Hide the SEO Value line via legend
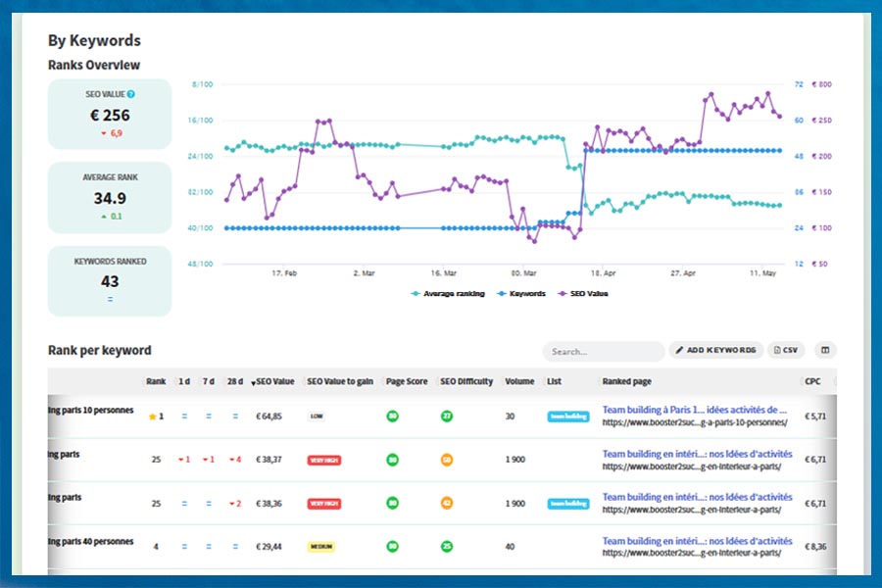The height and width of the screenshot is (588, 882). tap(583, 293)
